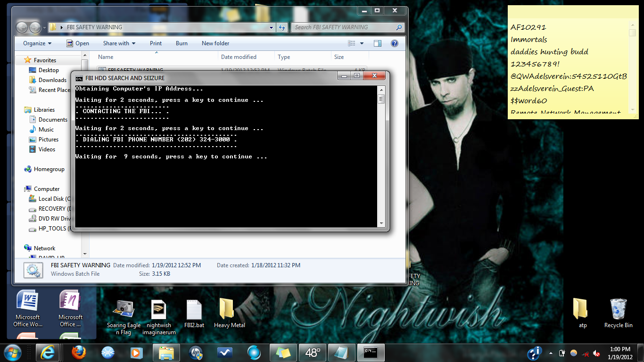Select the FBI2.bat desktop file

(x=194, y=313)
